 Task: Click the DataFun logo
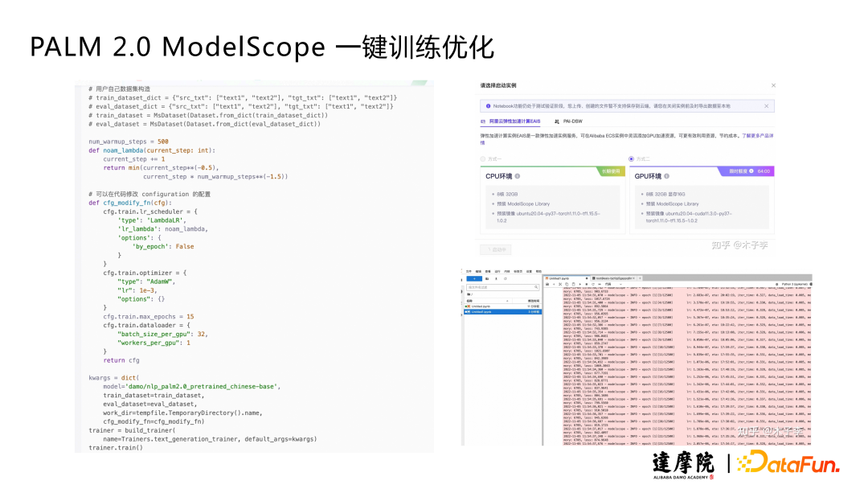pyautogui.click(x=788, y=462)
